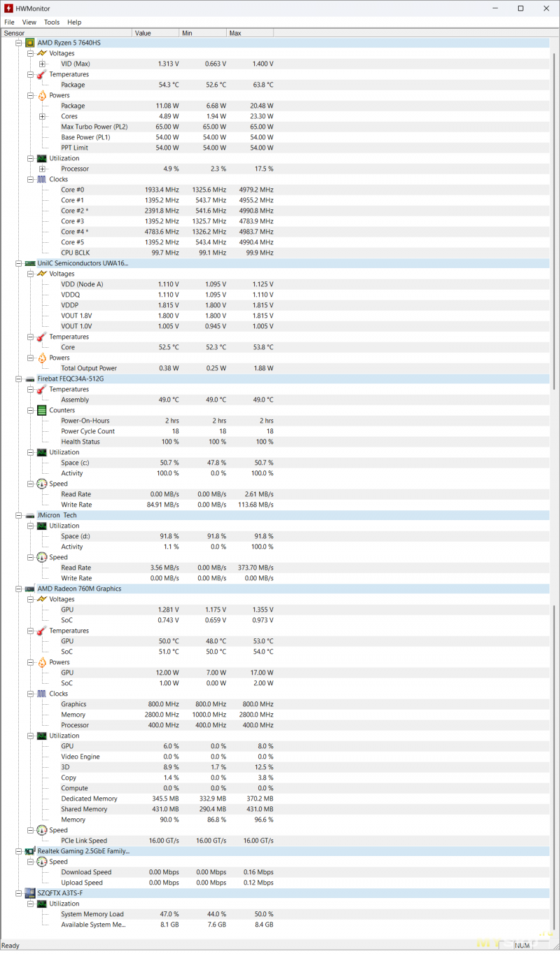
Task: Expand the Processor utilization entry
Action: point(42,169)
